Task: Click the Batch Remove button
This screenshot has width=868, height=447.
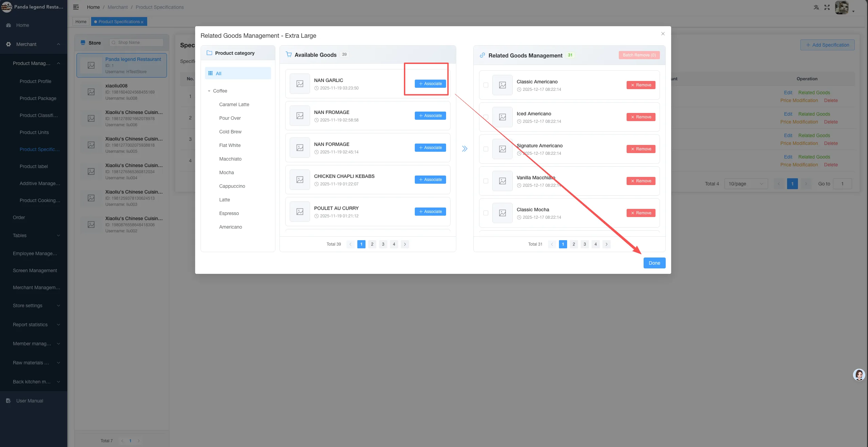Action: pos(639,55)
